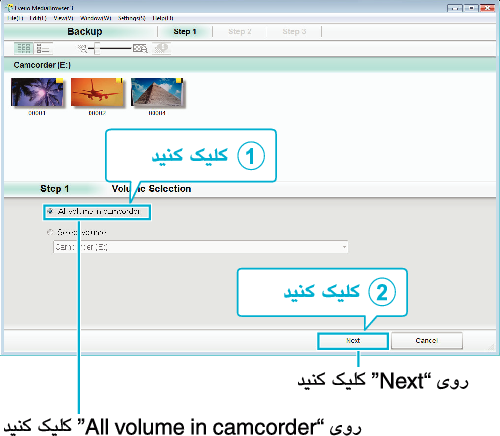The height and width of the screenshot is (436, 500).
Task: Click the Cancel button
Action: pyautogui.click(x=427, y=341)
